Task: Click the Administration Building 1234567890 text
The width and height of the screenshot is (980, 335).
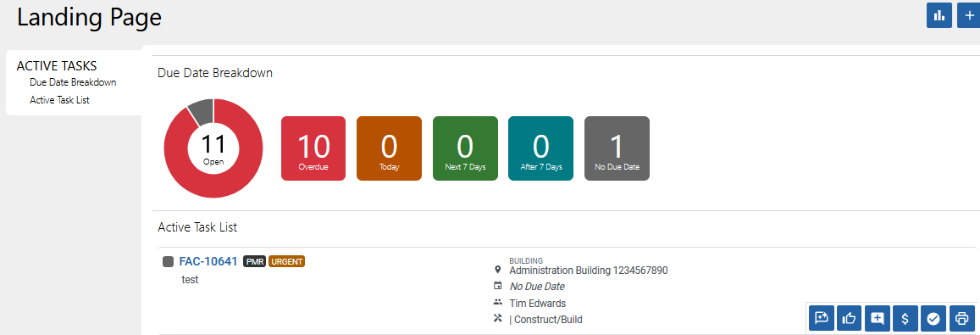Action: (x=589, y=271)
